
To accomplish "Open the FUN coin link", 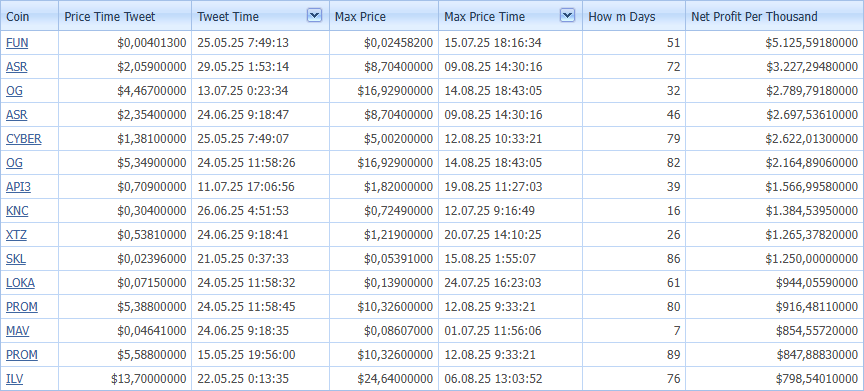I will [x=17, y=43].
